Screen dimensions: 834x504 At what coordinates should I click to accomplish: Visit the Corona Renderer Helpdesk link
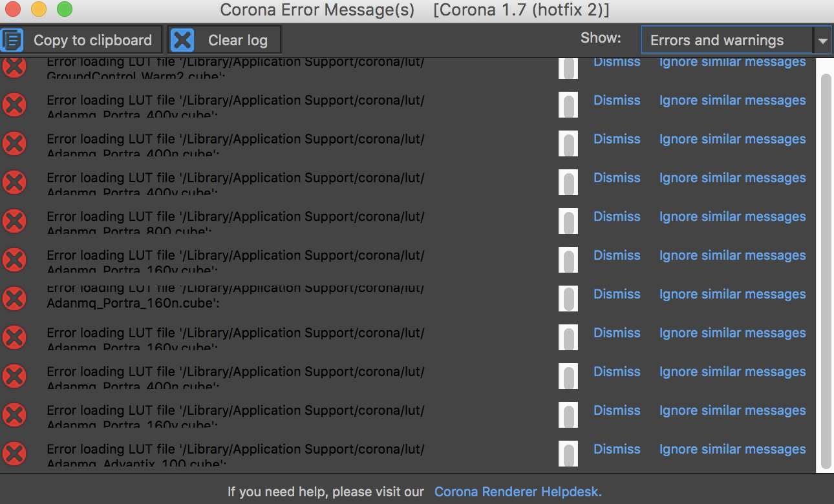[518, 492]
